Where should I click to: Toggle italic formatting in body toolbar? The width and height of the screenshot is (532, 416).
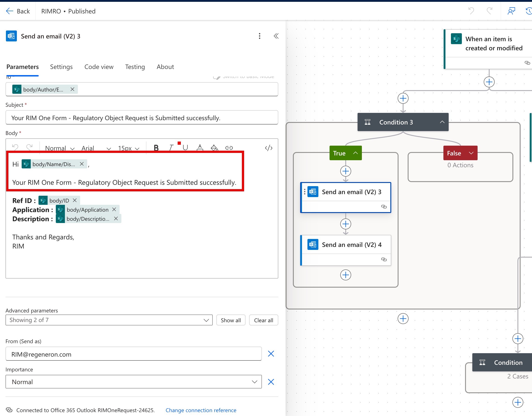(x=171, y=148)
